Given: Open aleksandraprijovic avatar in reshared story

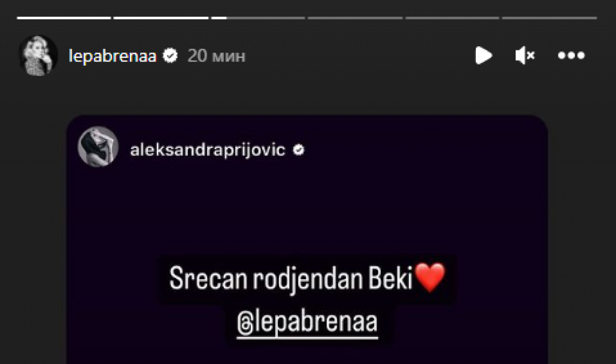Looking at the screenshot, I should (x=98, y=147).
